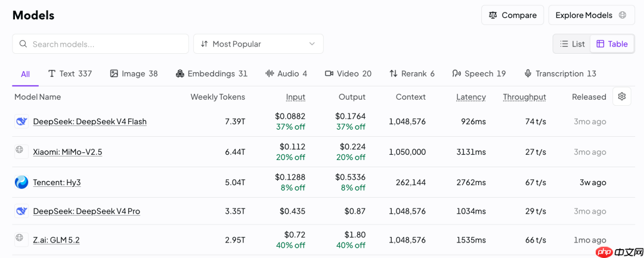Select the Rerank 6 tab
The image size is (644, 258).
[412, 73]
